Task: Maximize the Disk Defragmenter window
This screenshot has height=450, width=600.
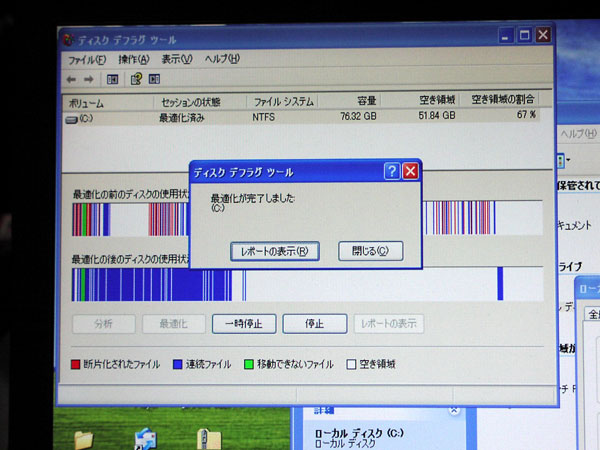Action: (x=524, y=36)
